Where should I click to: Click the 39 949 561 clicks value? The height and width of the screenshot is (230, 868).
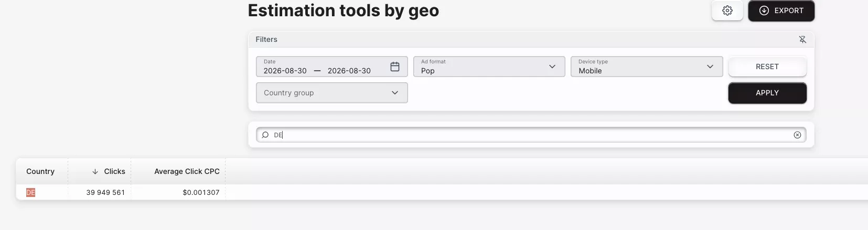point(105,192)
